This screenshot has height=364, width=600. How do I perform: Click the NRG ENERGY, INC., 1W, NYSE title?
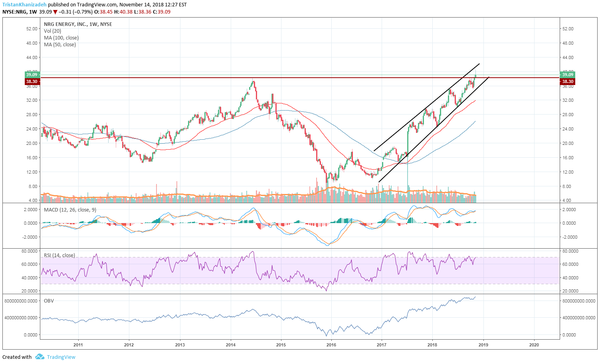pyautogui.click(x=78, y=24)
